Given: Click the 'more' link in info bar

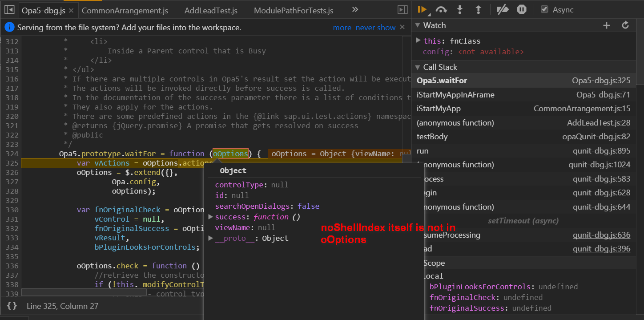Looking at the screenshot, I should [342, 28].
